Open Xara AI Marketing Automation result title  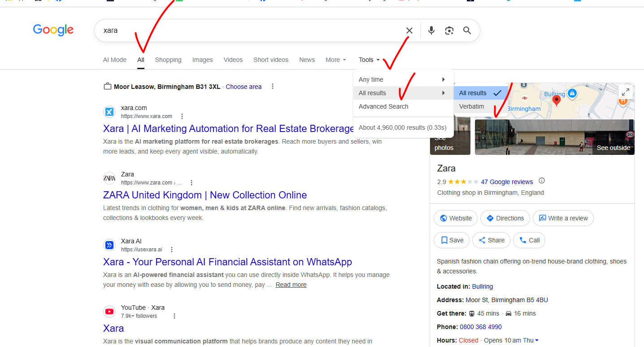[229, 129]
